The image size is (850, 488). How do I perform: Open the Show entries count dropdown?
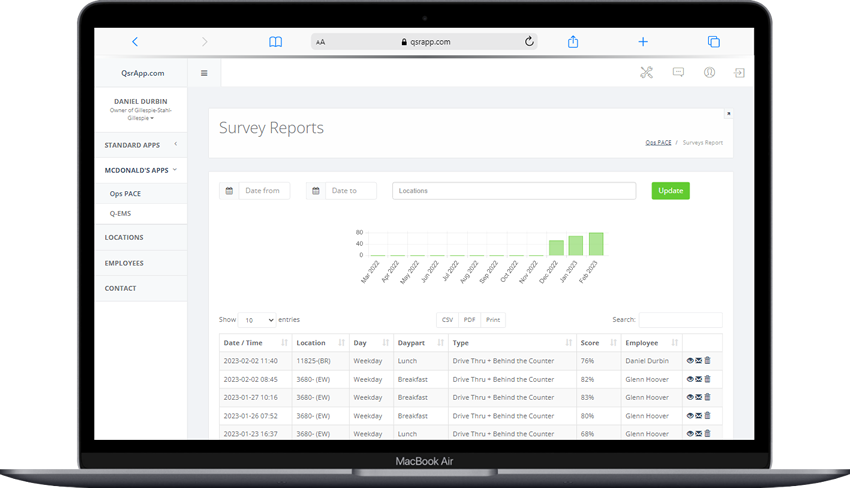[257, 320]
